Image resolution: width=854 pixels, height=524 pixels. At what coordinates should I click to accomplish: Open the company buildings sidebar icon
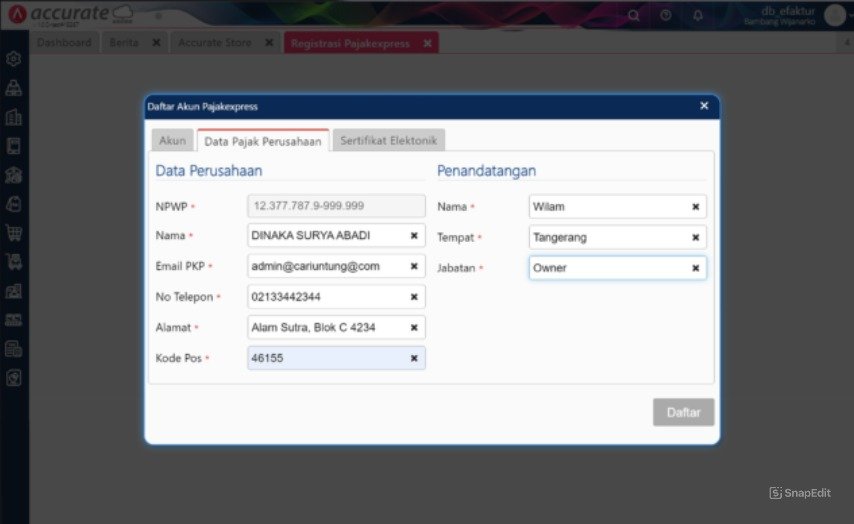click(14, 117)
